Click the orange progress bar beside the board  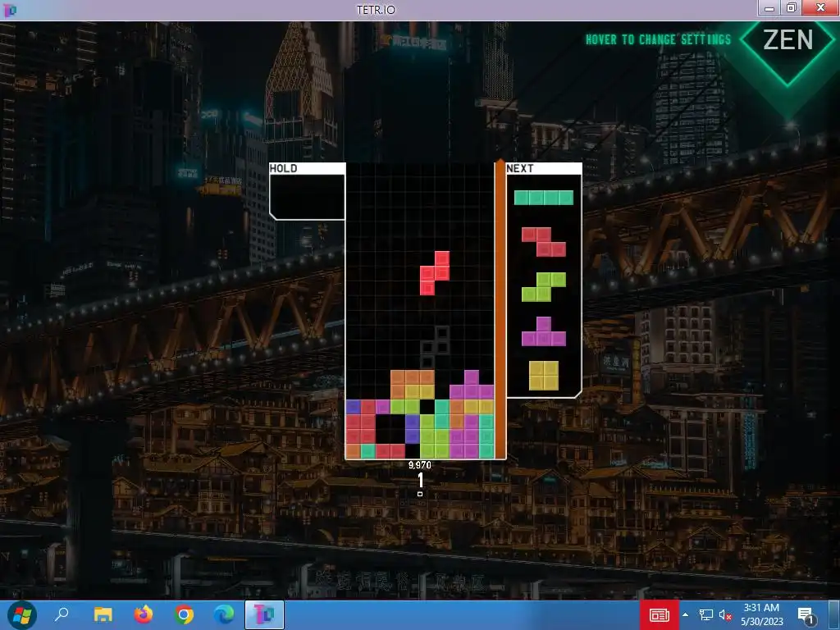tap(500, 309)
